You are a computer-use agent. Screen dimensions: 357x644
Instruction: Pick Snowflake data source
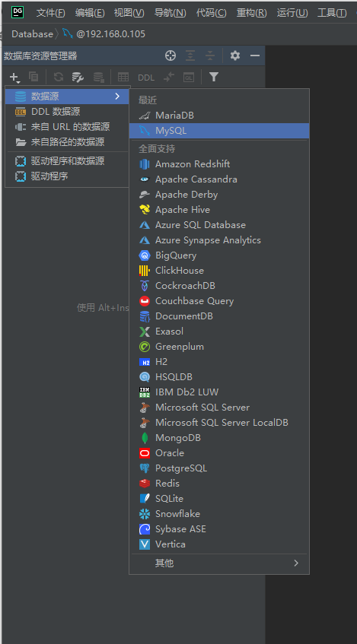[219, 513]
